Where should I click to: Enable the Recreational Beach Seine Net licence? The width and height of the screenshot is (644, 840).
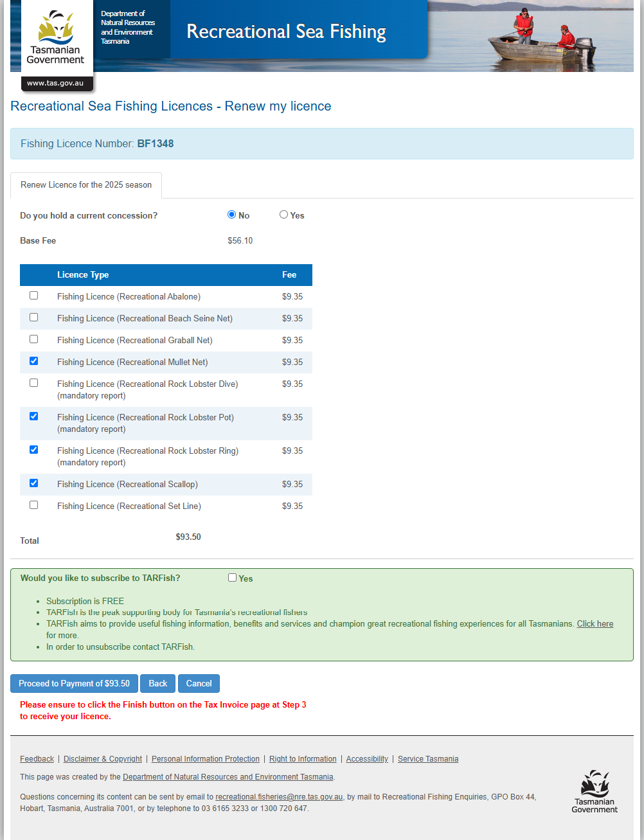pos(34,317)
